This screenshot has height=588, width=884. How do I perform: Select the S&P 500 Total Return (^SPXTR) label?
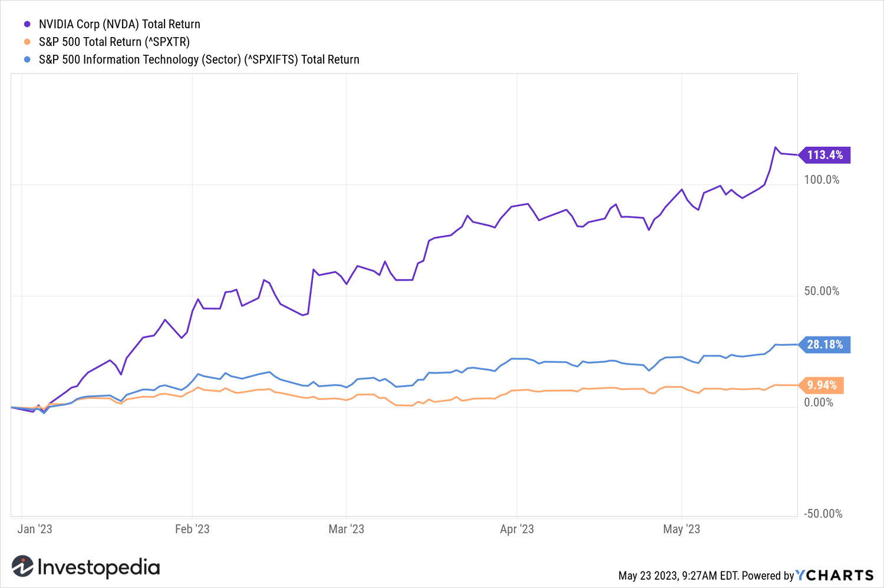click(x=114, y=42)
